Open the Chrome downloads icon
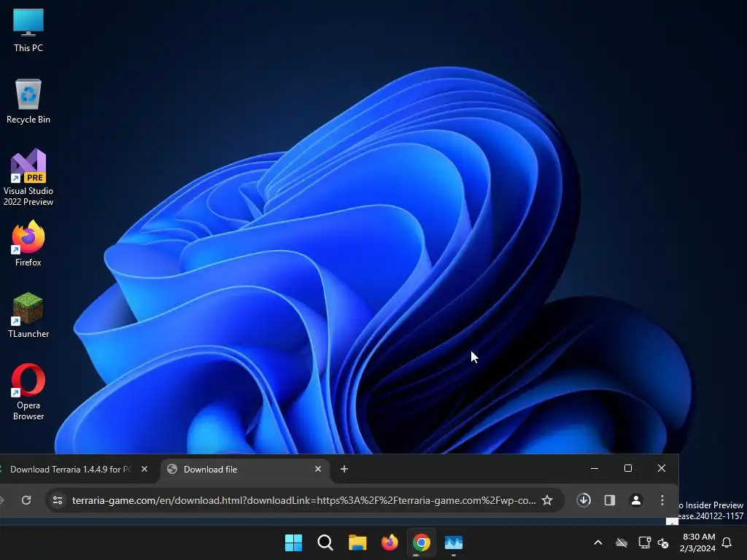 point(584,500)
